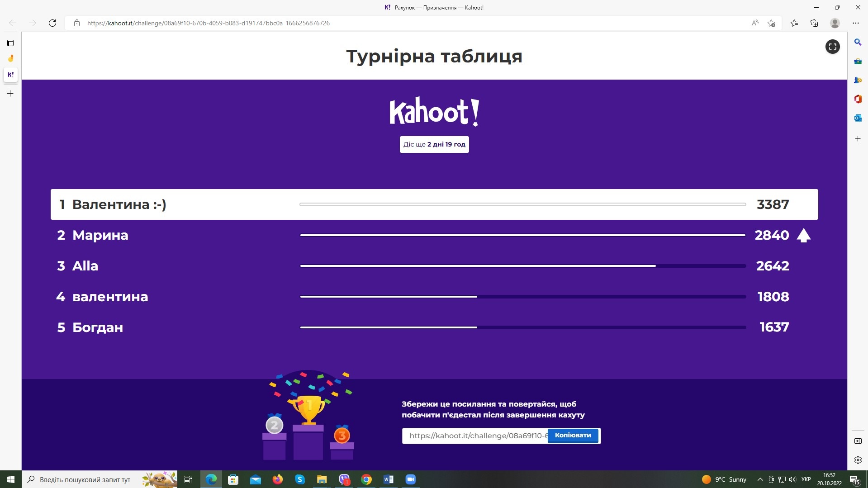The image size is (868, 488).
Task: Open the Mail app from the taskbar
Action: pyautogui.click(x=256, y=479)
